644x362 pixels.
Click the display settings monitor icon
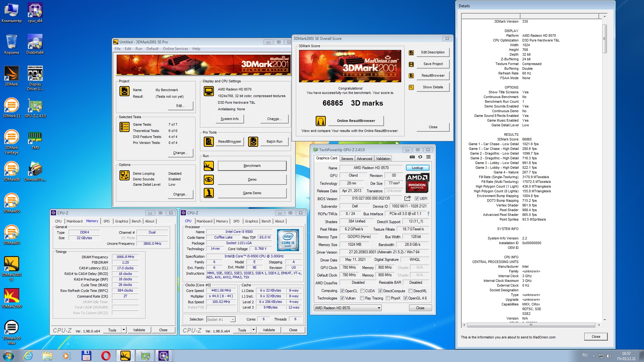[209, 91]
